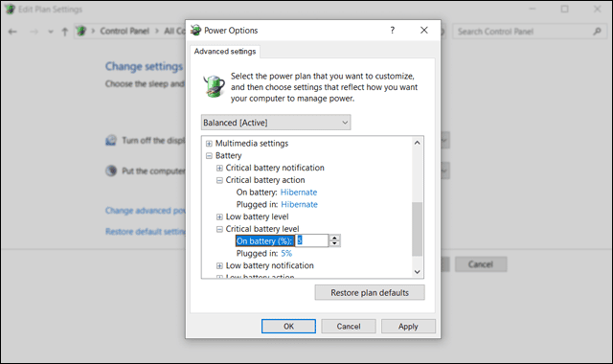Open the Balanced [Active] power plan dropdown

tap(276, 123)
